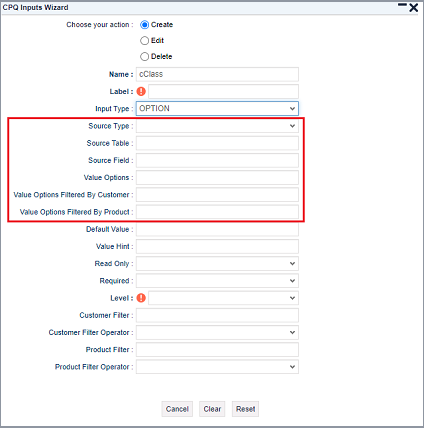Expand the Required dropdown
Image resolution: width=424 pixels, height=428 pixels.
tap(217, 281)
